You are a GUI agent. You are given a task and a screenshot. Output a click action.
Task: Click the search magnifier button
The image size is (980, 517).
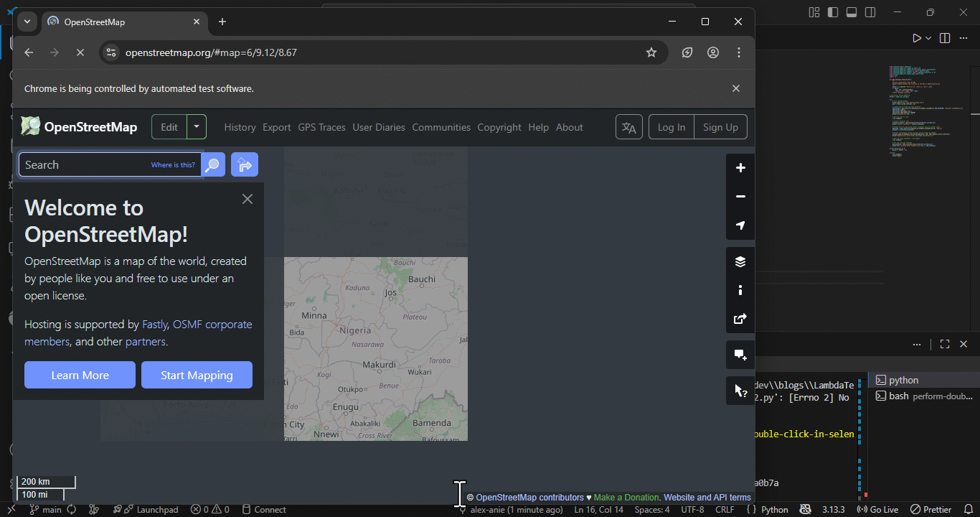pyautogui.click(x=212, y=165)
